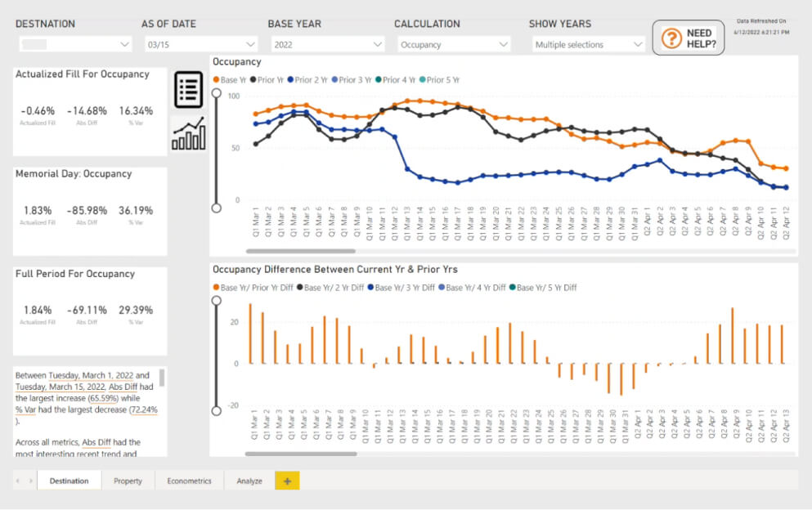812x510 pixels.
Task: Open the Base Year 2022 dropdown
Action: click(x=327, y=44)
